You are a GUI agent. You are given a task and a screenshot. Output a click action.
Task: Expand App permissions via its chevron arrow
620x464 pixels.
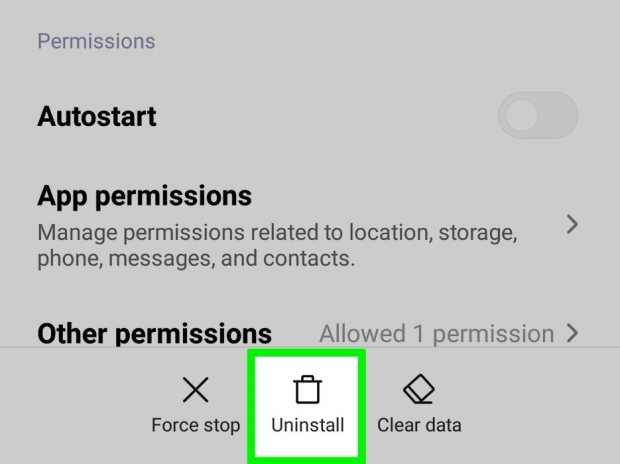[572, 225]
